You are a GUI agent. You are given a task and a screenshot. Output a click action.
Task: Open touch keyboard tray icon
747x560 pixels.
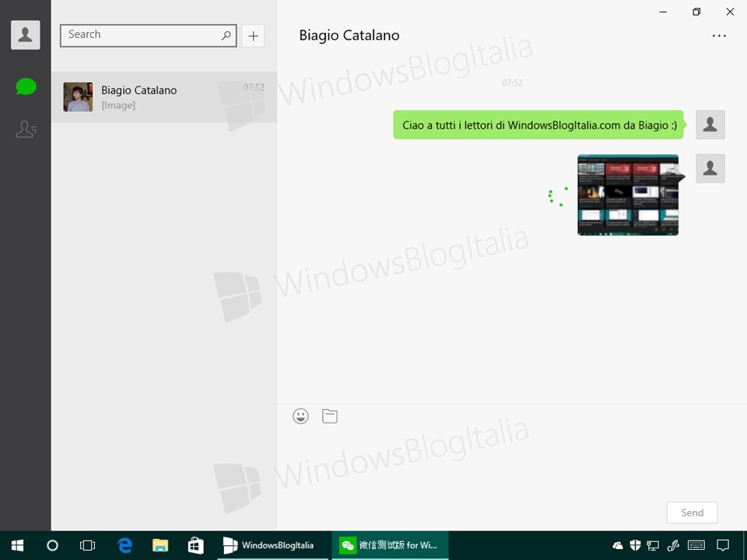[x=696, y=545]
